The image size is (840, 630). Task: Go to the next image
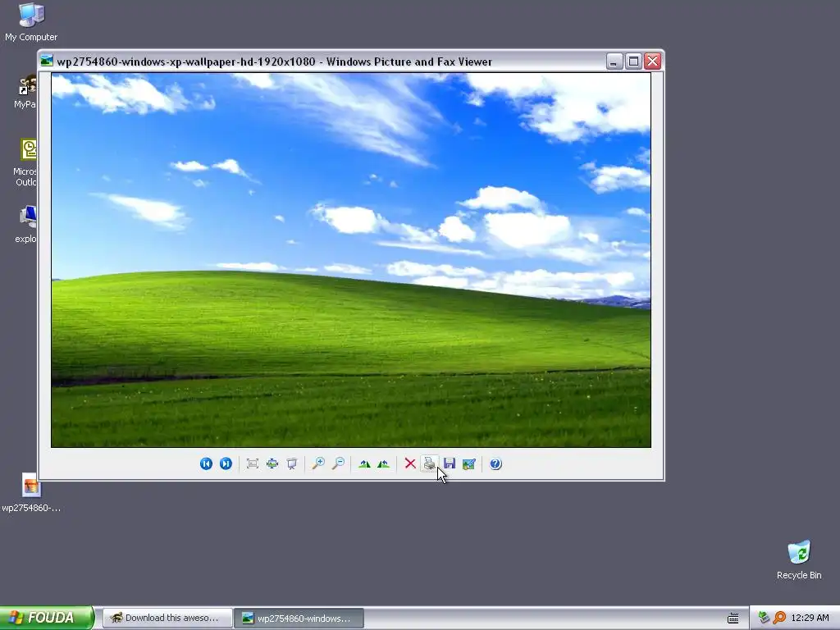(226, 464)
